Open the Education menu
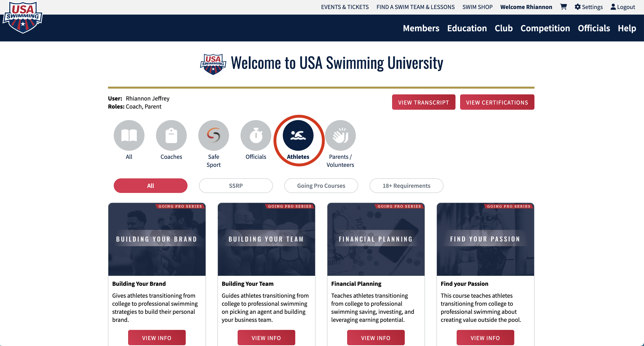 click(467, 28)
